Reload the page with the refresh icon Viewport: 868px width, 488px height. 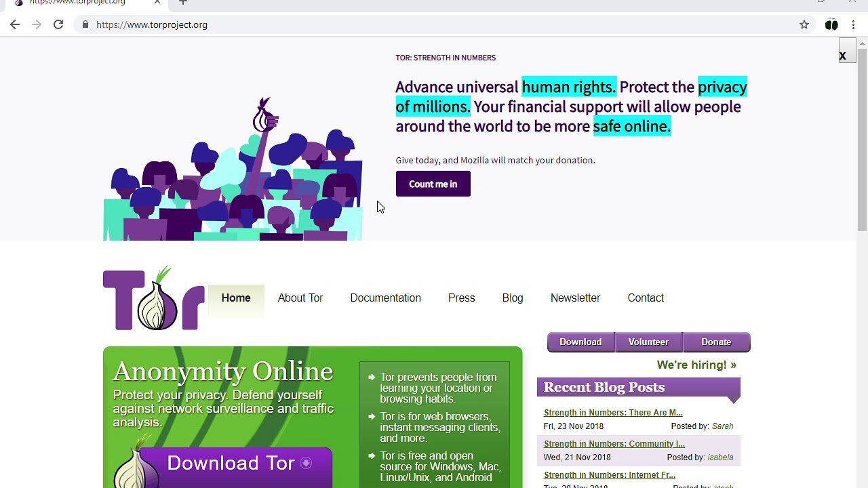point(58,24)
